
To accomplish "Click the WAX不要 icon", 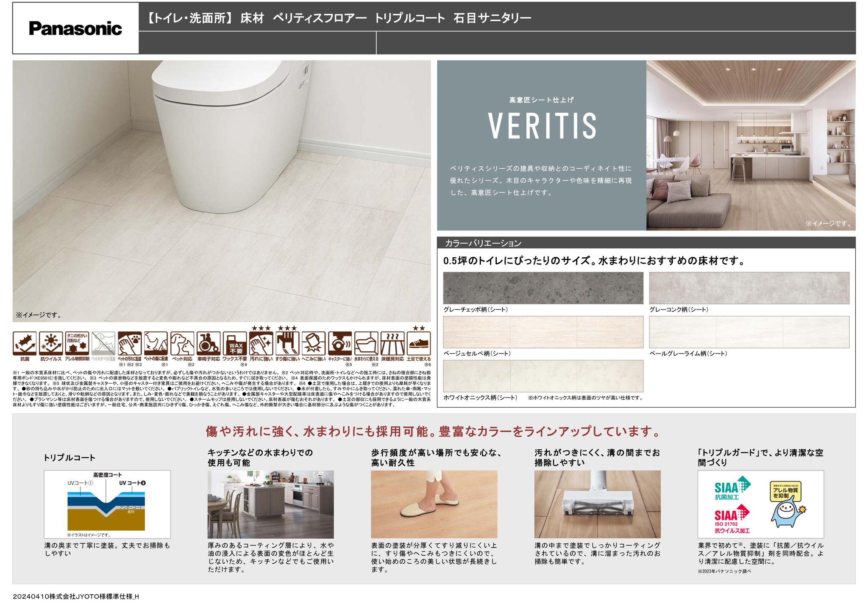I will point(235,343).
